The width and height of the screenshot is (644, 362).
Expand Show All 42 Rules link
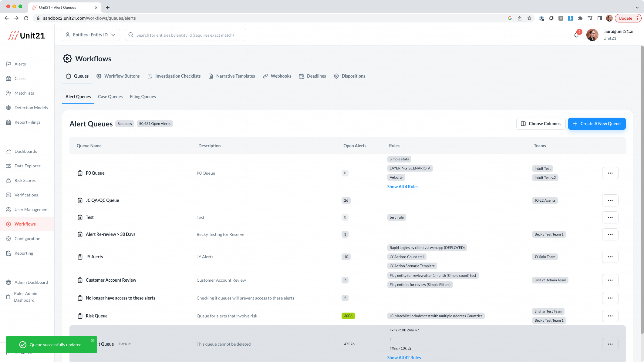pyautogui.click(x=404, y=358)
